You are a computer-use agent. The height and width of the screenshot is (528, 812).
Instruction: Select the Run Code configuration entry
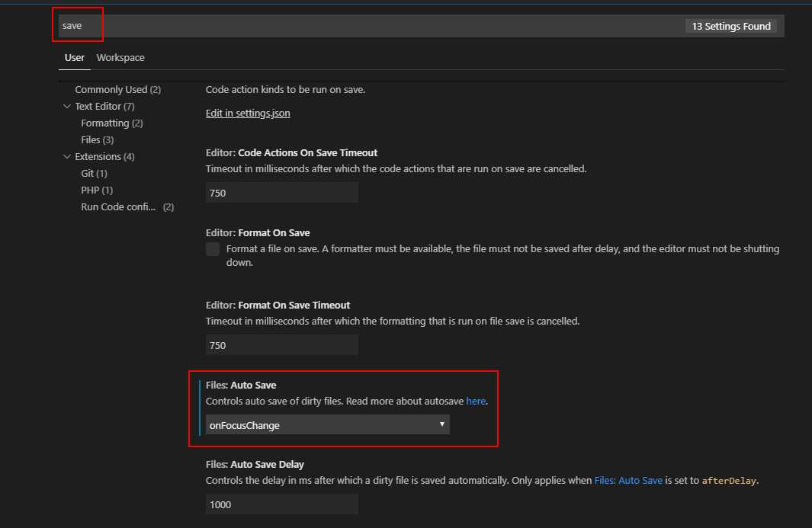[127, 207]
